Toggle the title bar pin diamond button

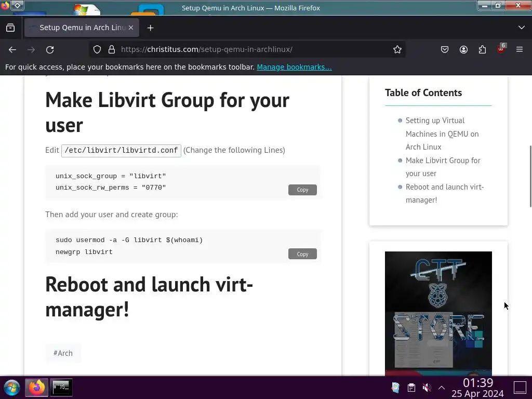pos(18,5)
